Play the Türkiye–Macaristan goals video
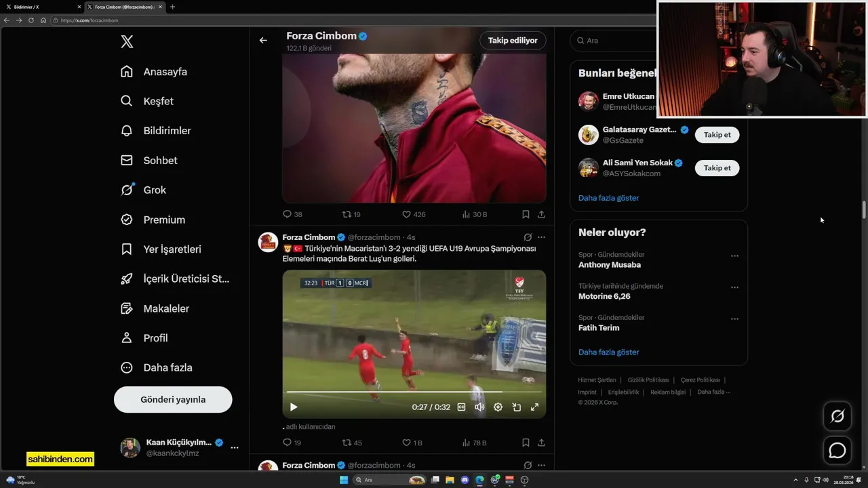Screen dimensions: 868x488 [x=294, y=407]
